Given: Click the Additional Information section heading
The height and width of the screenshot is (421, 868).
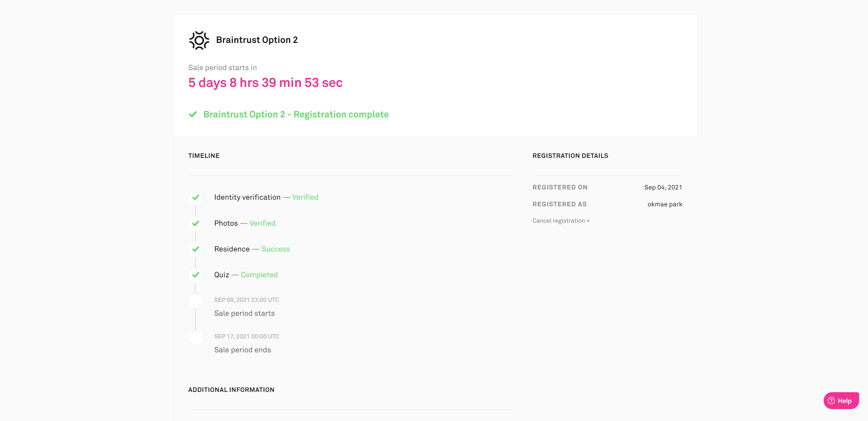Looking at the screenshot, I should [x=231, y=390].
